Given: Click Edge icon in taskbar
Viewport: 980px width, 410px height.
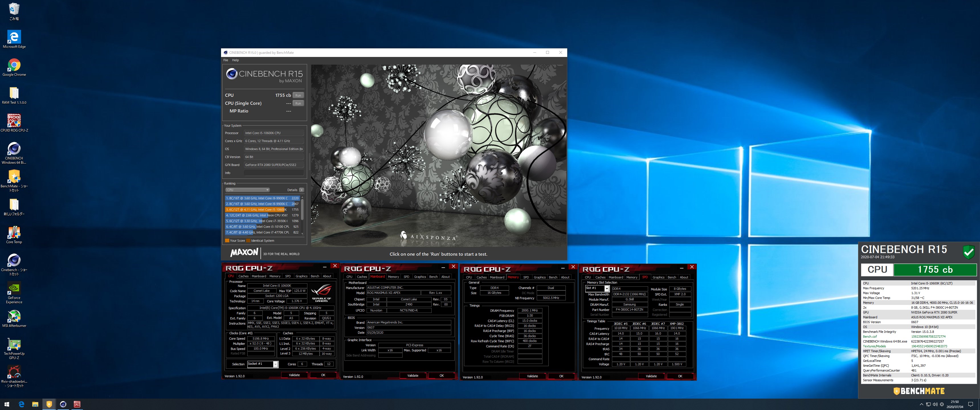Looking at the screenshot, I should (21, 404).
